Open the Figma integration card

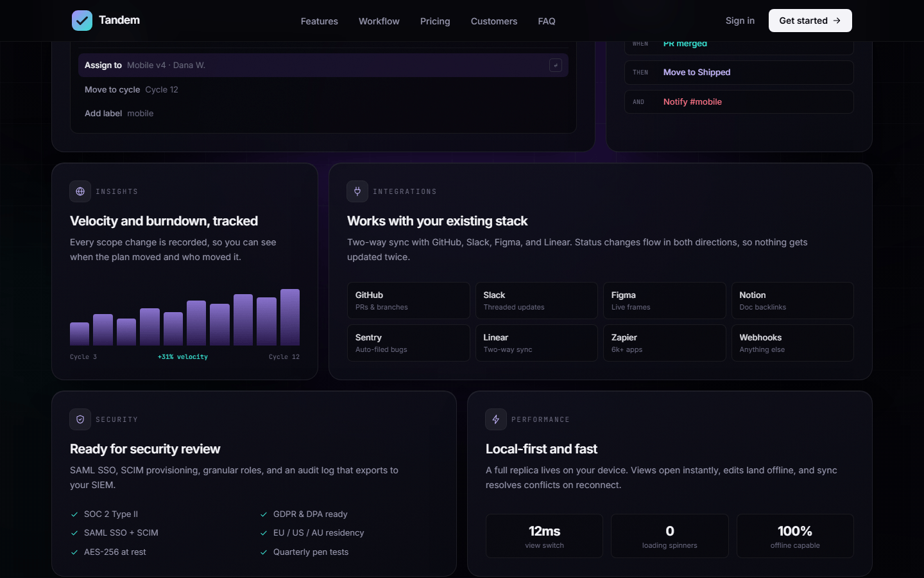(665, 301)
